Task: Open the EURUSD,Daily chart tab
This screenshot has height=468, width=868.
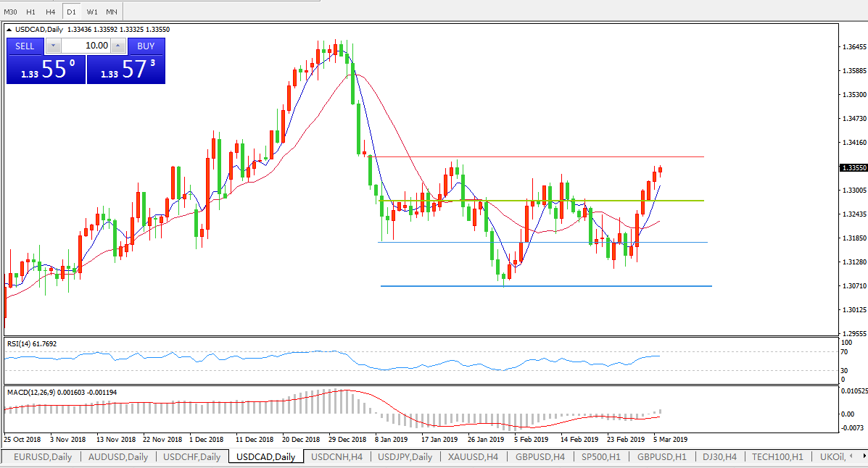Action: (43, 457)
